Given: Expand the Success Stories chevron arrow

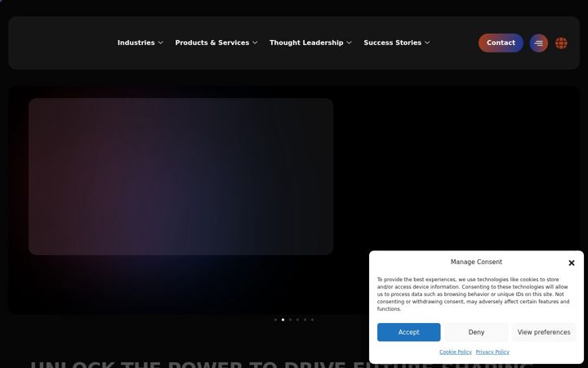Looking at the screenshot, I should 427,43.
